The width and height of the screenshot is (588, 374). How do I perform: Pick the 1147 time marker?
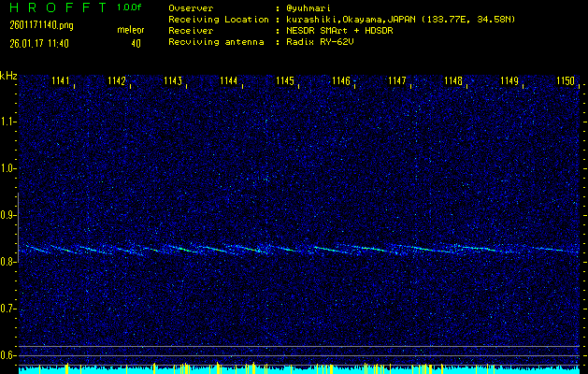tap(397, 81)
